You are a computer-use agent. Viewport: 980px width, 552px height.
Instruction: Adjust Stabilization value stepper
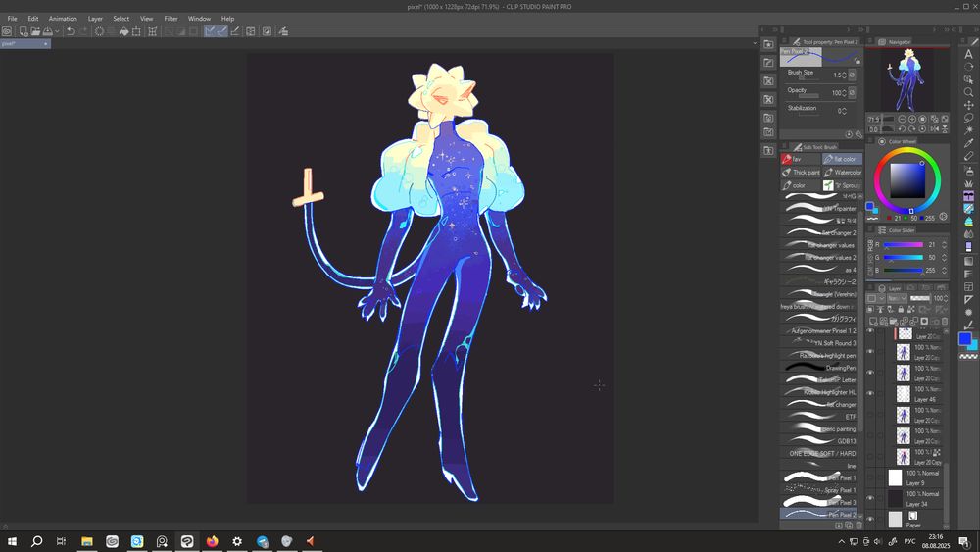[844, 111]
